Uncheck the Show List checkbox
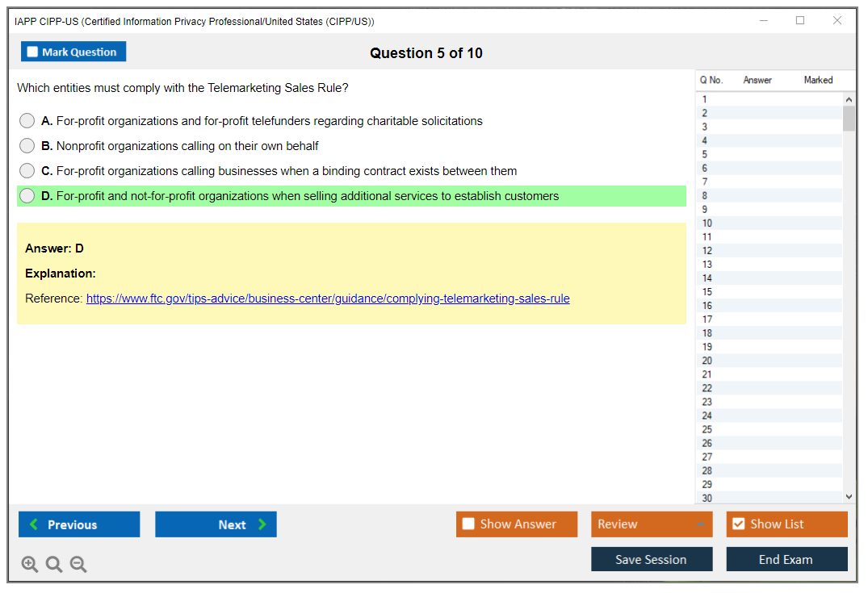 coord(738,524)
